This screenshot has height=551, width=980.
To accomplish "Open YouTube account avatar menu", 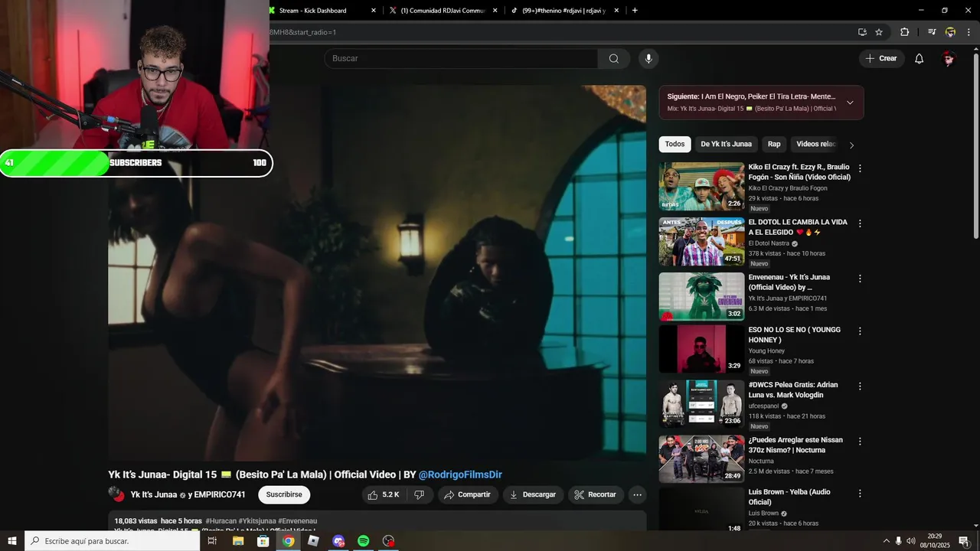I will pos(949,59).
